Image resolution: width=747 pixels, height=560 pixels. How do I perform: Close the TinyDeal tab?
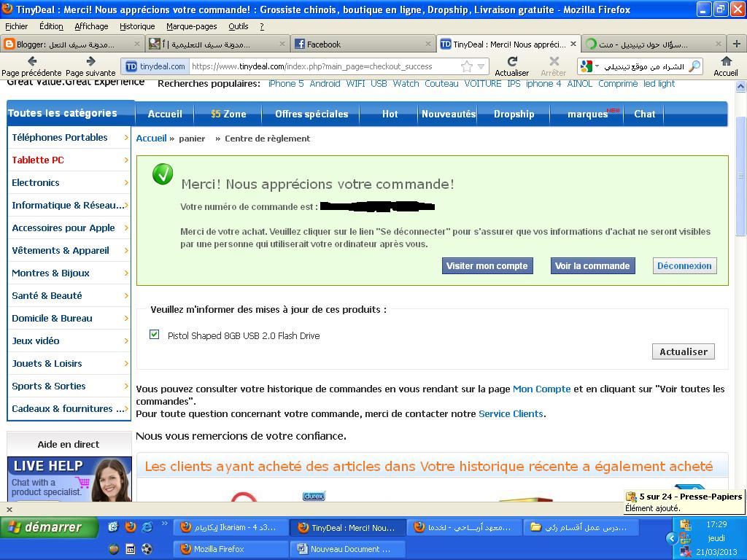pos(573,44)
